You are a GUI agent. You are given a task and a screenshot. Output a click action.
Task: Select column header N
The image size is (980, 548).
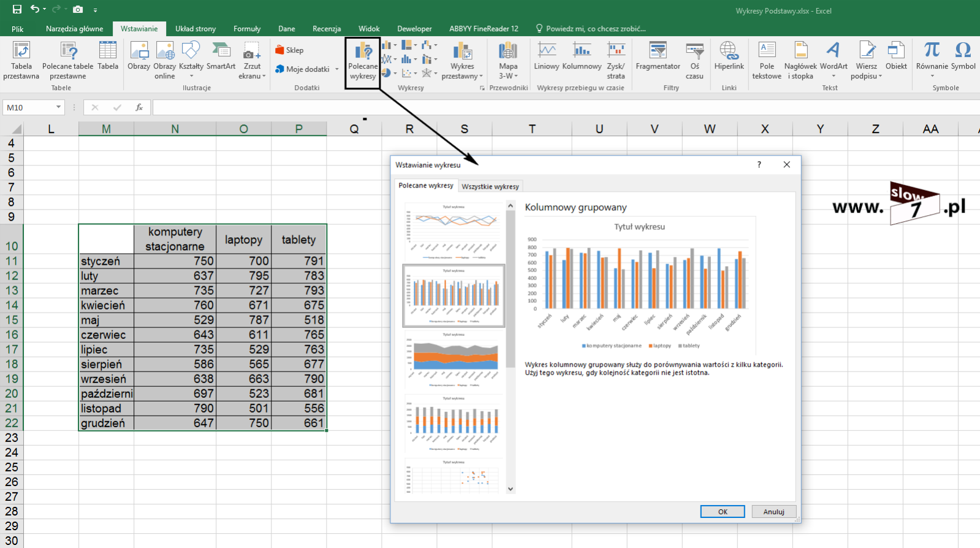point(175,129)
